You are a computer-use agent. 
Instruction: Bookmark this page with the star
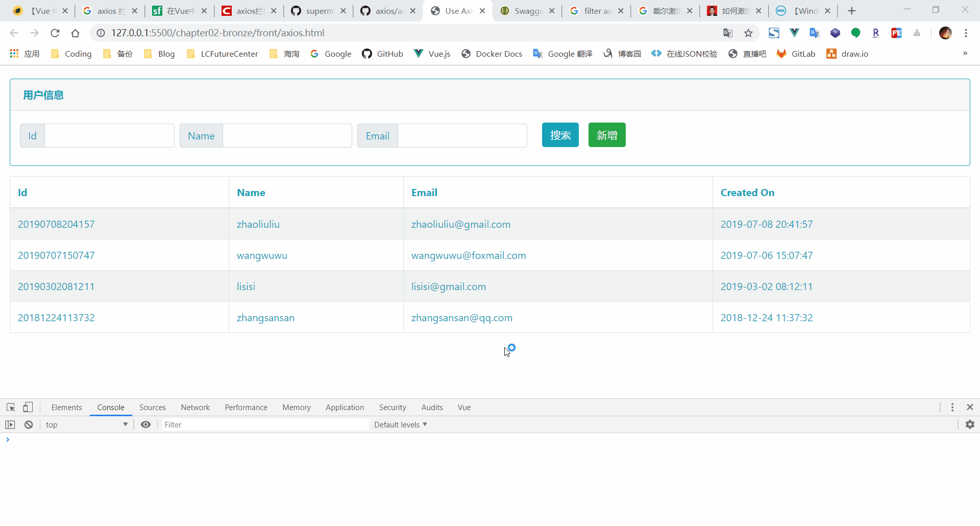(748, 33)
